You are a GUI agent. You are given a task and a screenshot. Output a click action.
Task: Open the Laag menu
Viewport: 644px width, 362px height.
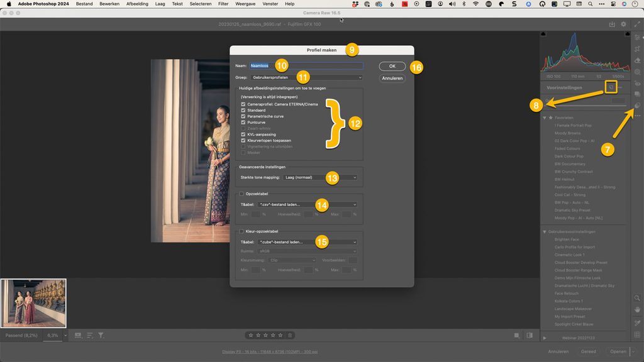[x=160, y=4]
